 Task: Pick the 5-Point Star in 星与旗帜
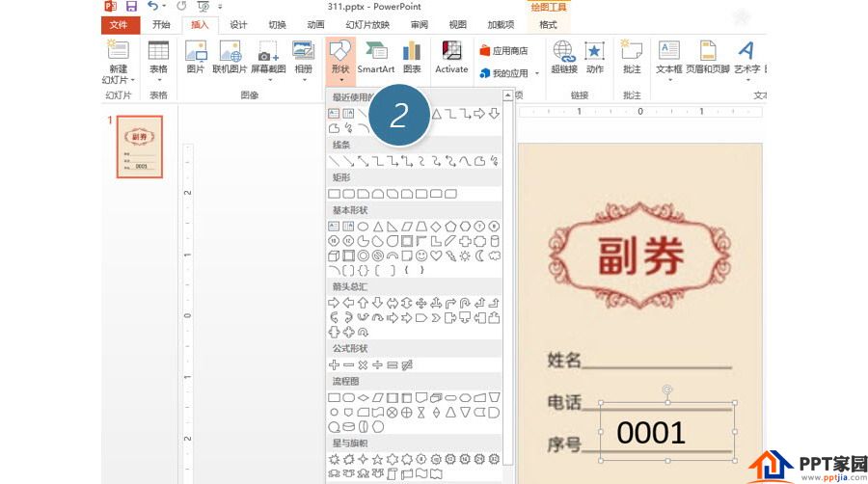377,459
